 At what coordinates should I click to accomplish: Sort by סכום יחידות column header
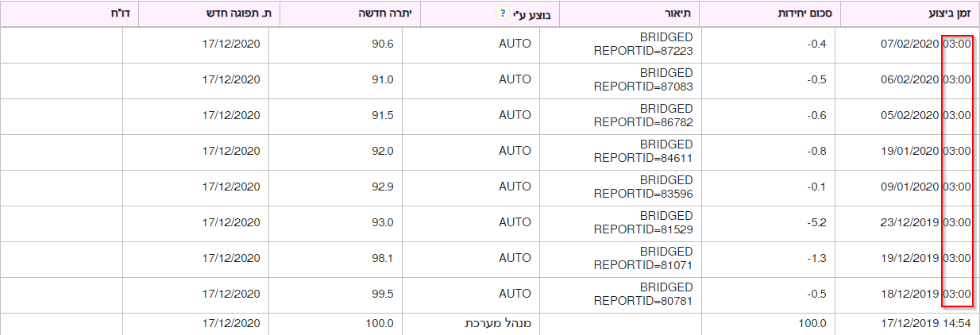pyautogui.click(x=769, y=13)
